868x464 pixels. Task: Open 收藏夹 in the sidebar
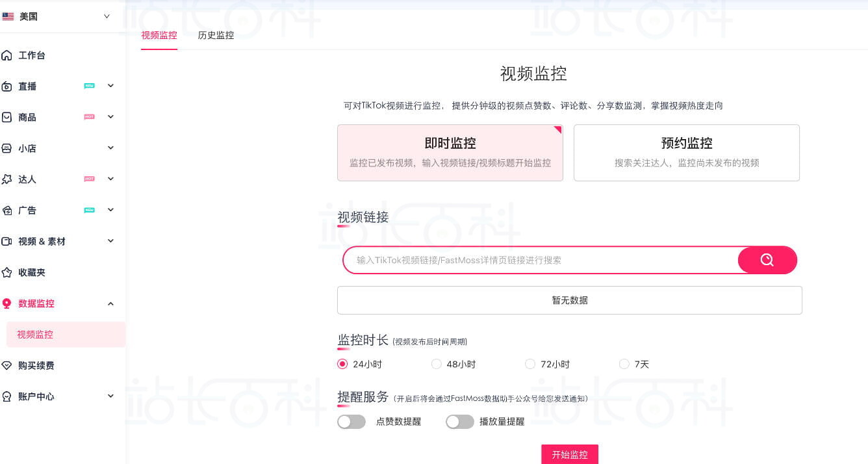(32, 273)
